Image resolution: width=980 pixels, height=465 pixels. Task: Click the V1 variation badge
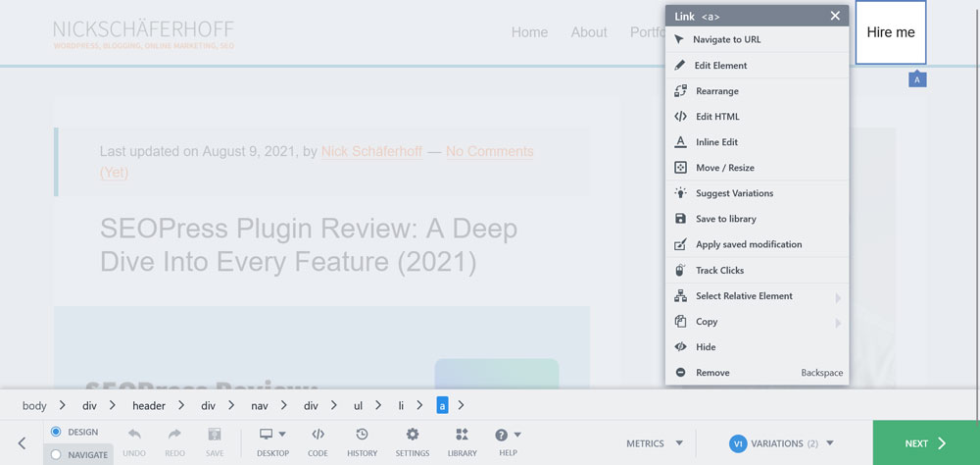[738, 443]
